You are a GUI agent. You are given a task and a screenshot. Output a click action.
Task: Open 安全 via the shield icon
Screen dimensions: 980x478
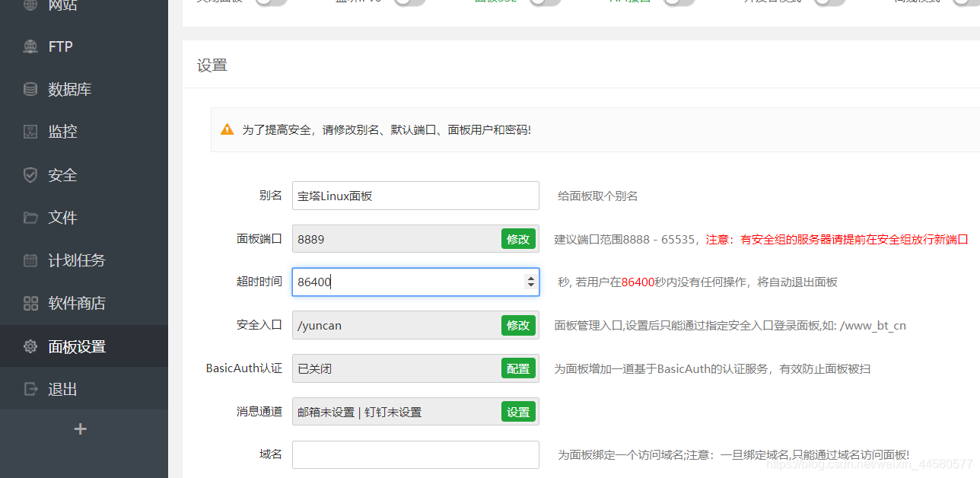[30, 175]
